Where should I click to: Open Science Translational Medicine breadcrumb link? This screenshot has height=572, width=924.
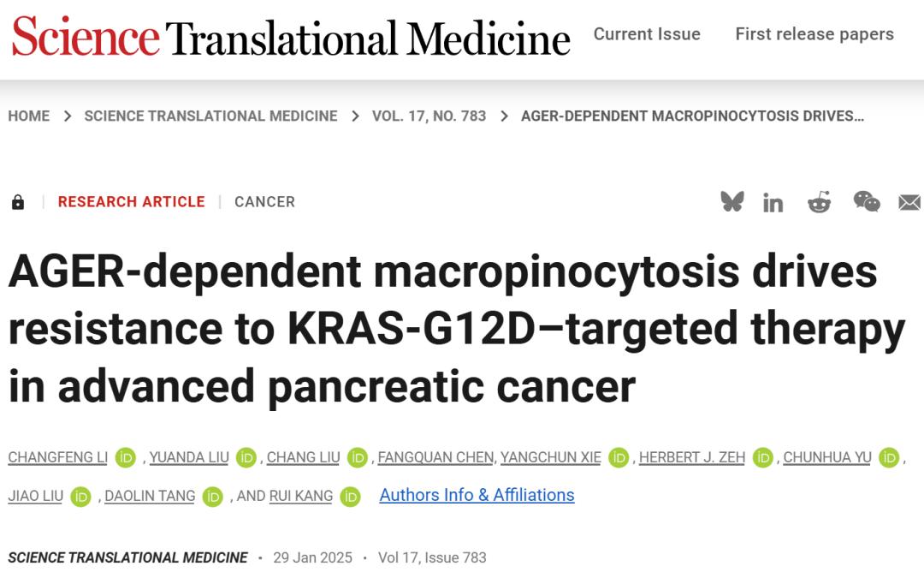point(211,116)
